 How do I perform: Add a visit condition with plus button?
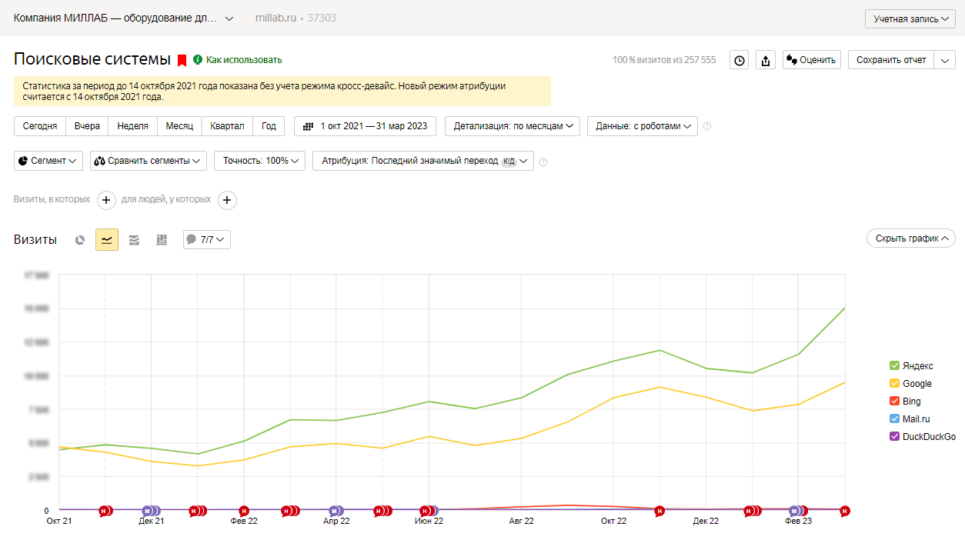tap(106, 200)
